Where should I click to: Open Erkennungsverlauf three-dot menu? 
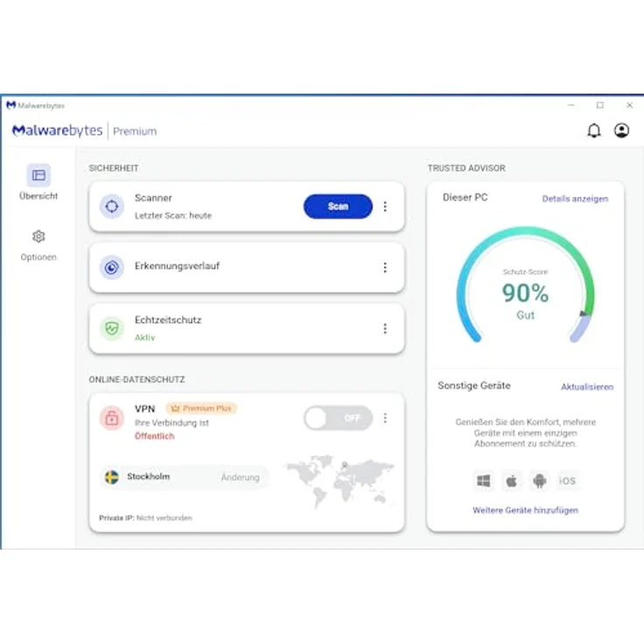(x=385, y=268)
